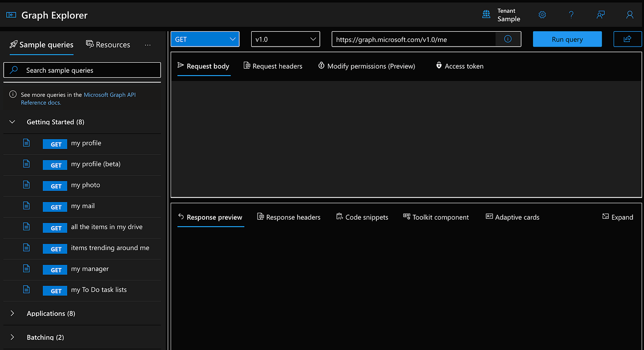The width and height of the screenshot is (644, 350).
Task: Expand the Applications section
Action: click(x=12, y=313)
